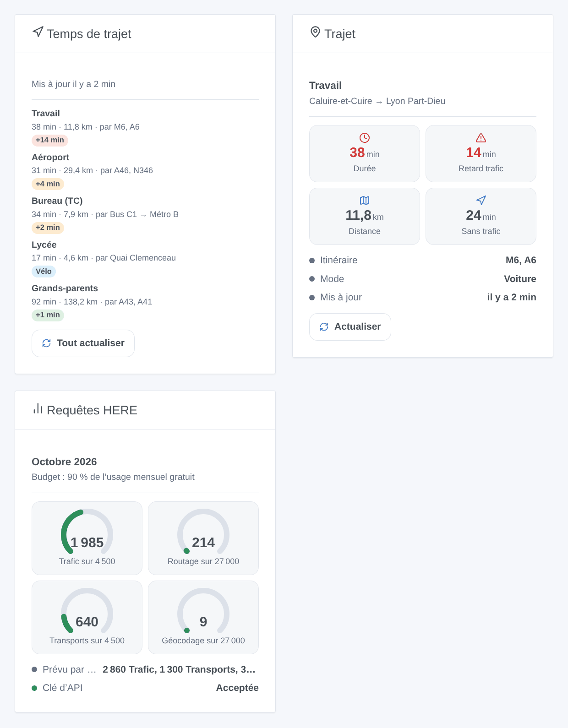The width and height of the screenshot is (568, 728).
Task: Click the Vélo badge under Lycée
Action: coord(44,272)
